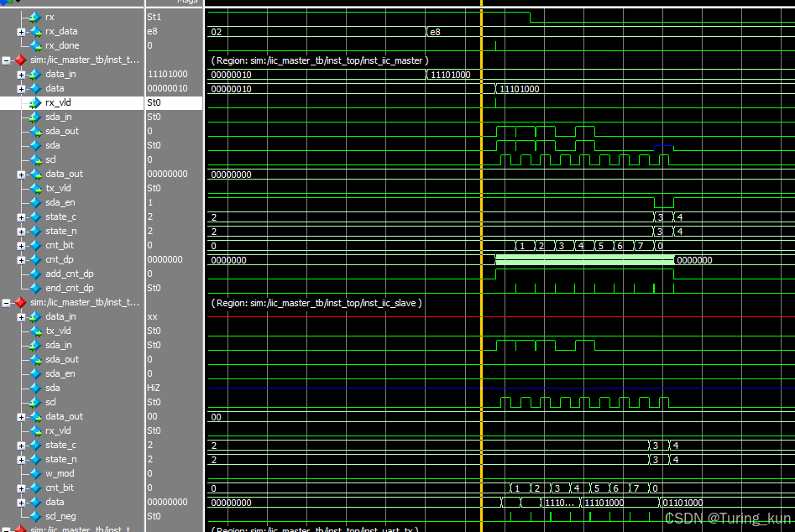Expand master state_c bus

click(x=21, y=217)
